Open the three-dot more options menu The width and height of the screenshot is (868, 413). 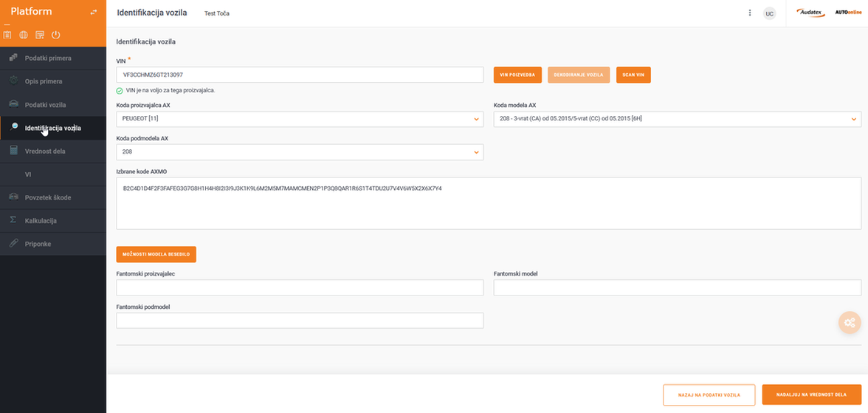750,13
